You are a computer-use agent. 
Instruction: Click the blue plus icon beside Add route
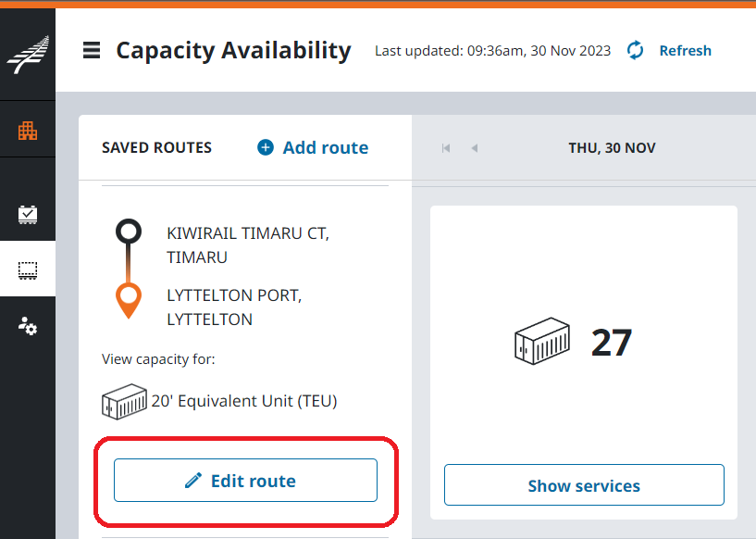click(x=266, y=147)
